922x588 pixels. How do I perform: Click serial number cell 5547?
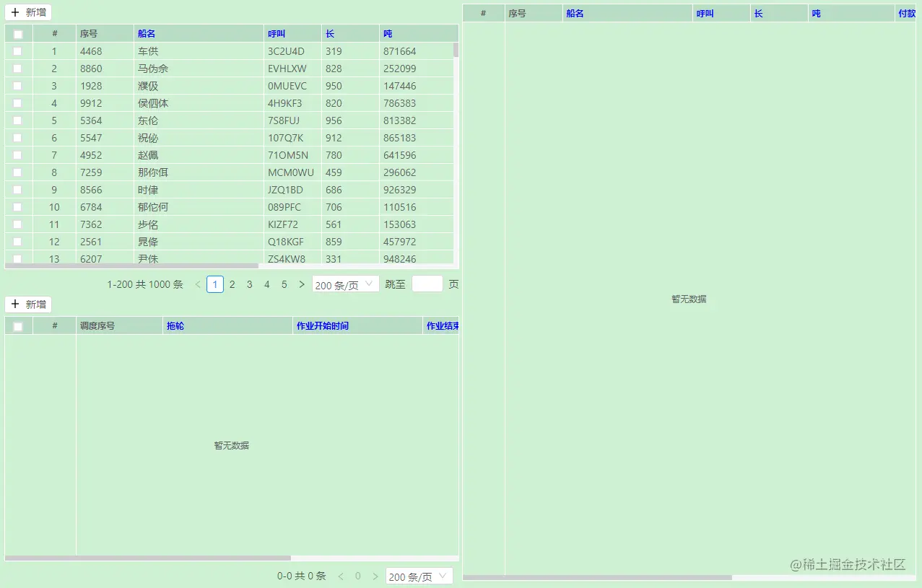pos(105,138)
